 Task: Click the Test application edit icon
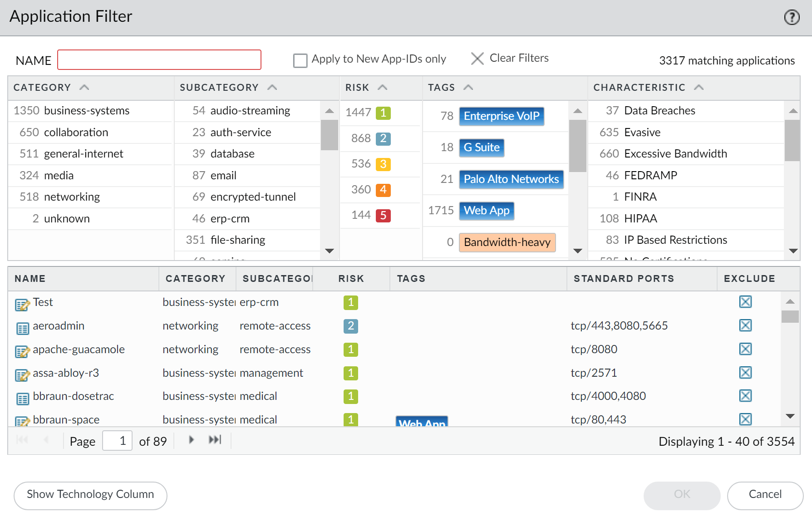[x=22, y=305]
